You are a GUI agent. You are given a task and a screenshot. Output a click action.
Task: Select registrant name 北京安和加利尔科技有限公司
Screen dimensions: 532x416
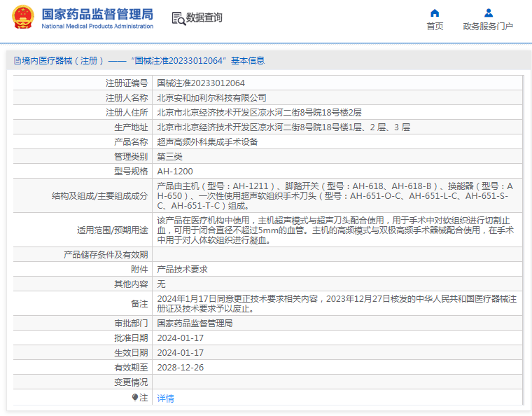point(211,98)
